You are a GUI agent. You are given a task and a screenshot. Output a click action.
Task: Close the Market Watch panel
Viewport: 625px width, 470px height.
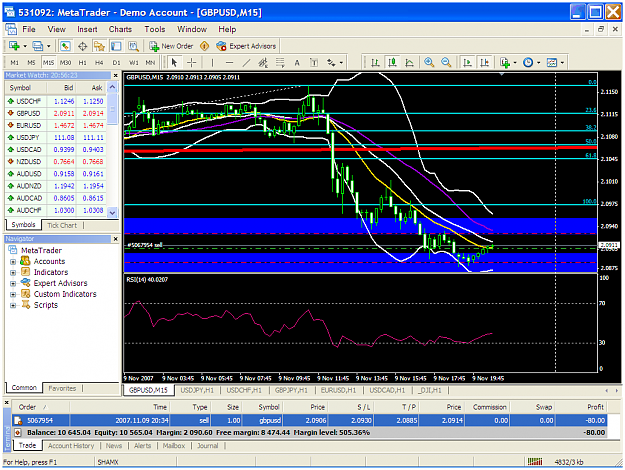click(x=116, y=75)
